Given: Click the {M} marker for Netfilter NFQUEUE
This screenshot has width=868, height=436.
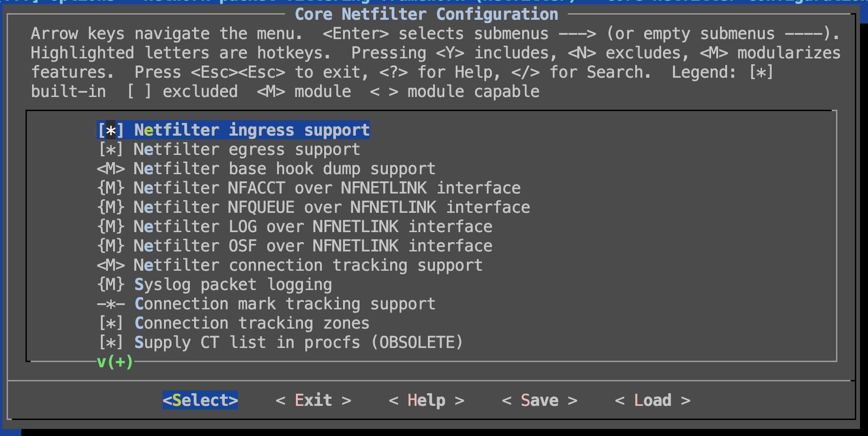Looking at the screenshot, I should 111,208.
